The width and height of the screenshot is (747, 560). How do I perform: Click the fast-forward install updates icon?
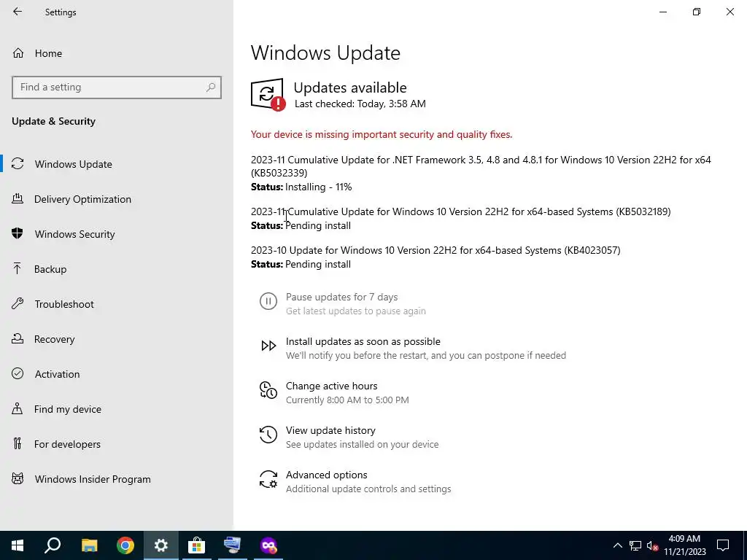coord(268,345)
